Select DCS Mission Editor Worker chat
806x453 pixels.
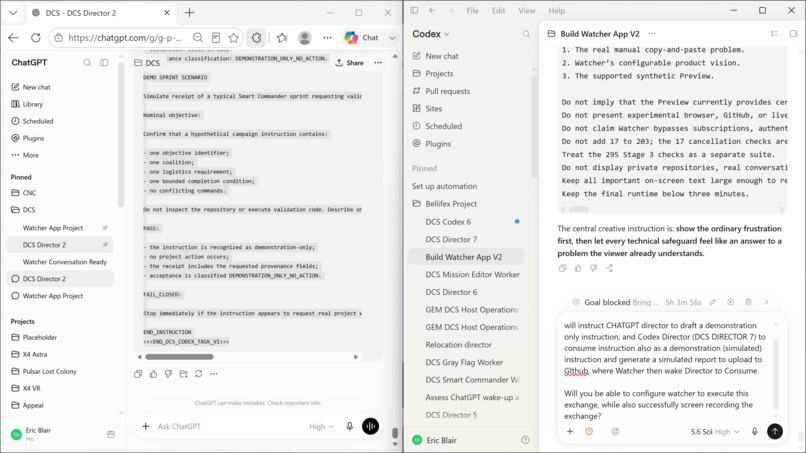point(472,275)
